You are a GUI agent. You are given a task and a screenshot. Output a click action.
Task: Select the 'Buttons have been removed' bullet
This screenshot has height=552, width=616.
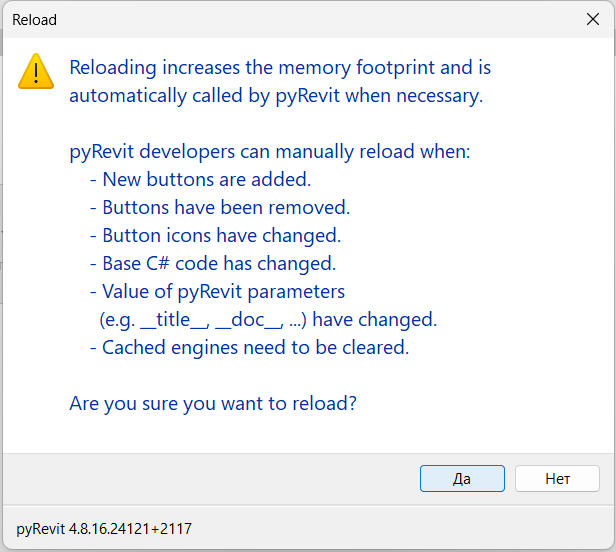click(220, 207)
